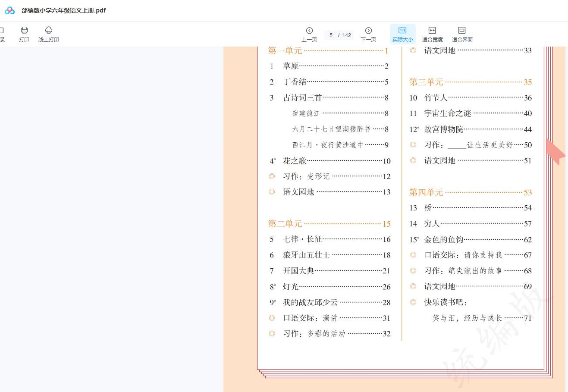
Task: Switch to fit page mode (适合界面)
Action: coord(462,34)
